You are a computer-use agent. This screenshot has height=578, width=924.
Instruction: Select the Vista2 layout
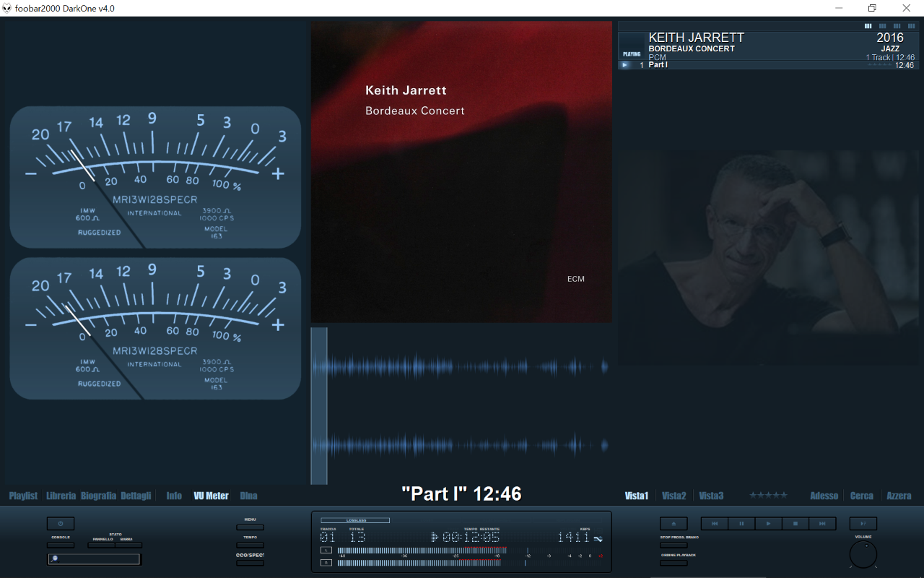point(674,496)
